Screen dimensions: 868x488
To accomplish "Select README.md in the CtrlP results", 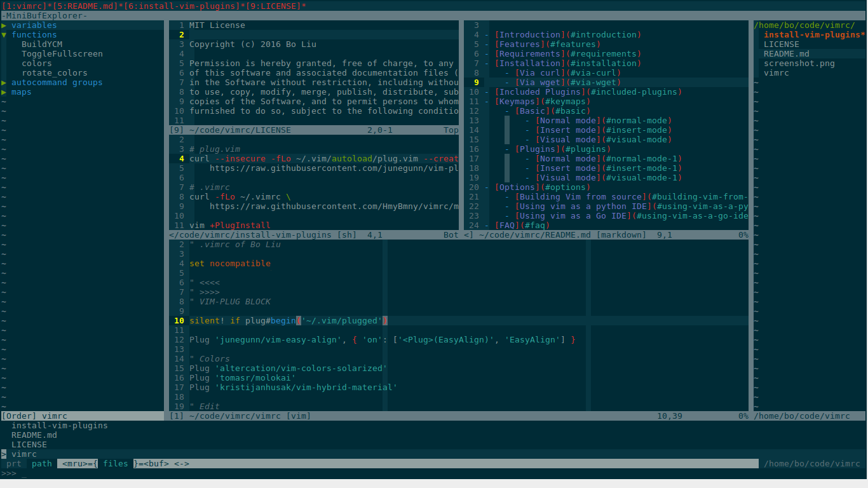I will (x=34, y=435).
